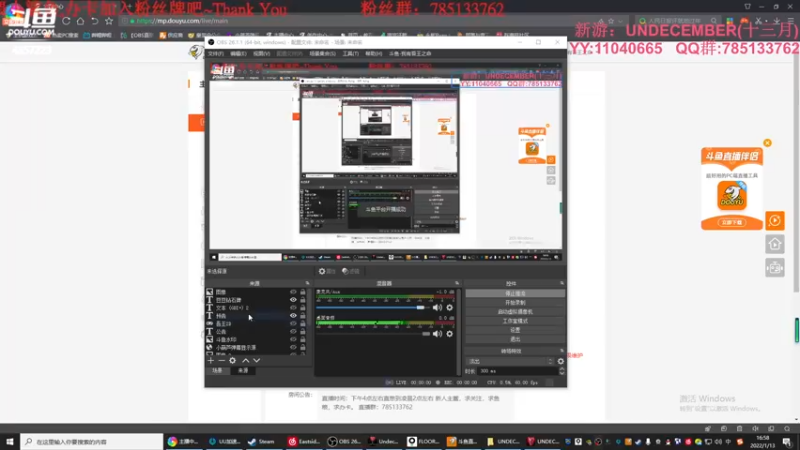Click the download button on Douyu companion ad

pyautogui.click(x=732, y=222)
